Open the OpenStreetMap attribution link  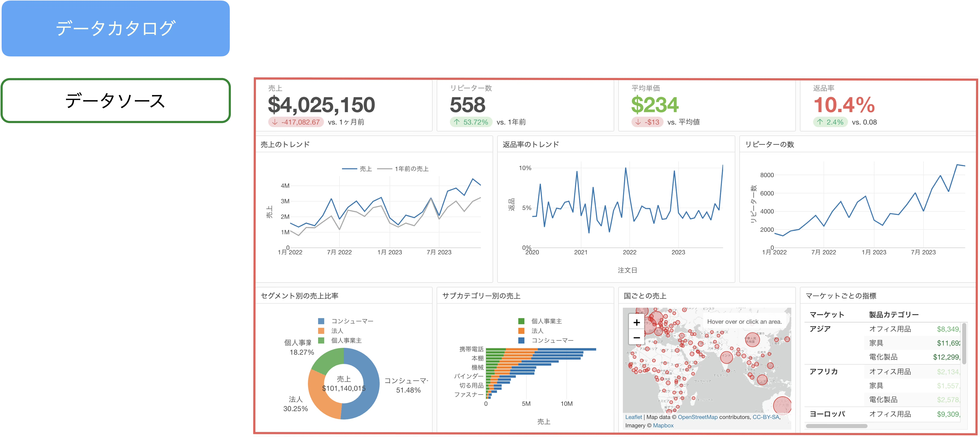coord(697,417)
